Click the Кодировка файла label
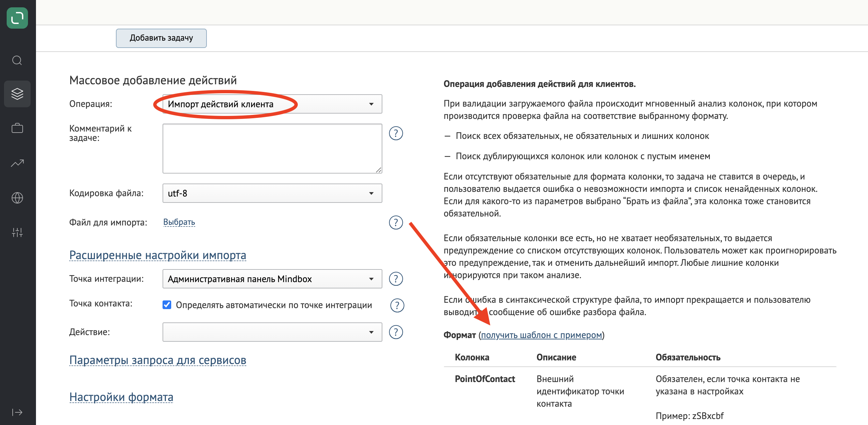Image resolution: width=868 pixels, height=425 pixels. click(106, 193)
